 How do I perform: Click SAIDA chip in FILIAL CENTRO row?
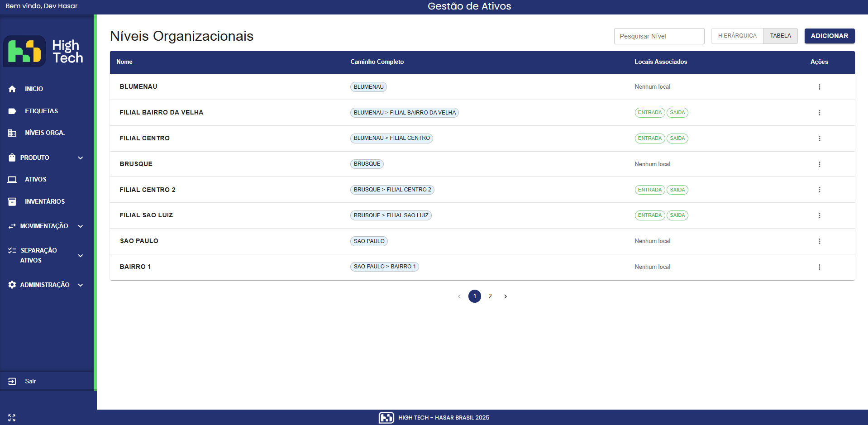677,138
